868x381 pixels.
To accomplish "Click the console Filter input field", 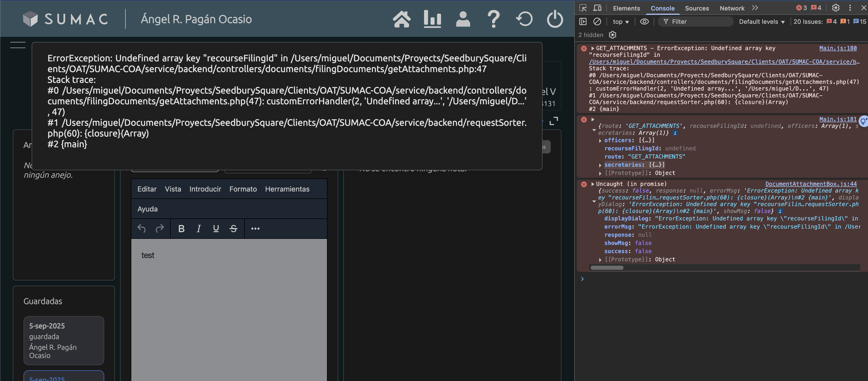I will (698, 21).
